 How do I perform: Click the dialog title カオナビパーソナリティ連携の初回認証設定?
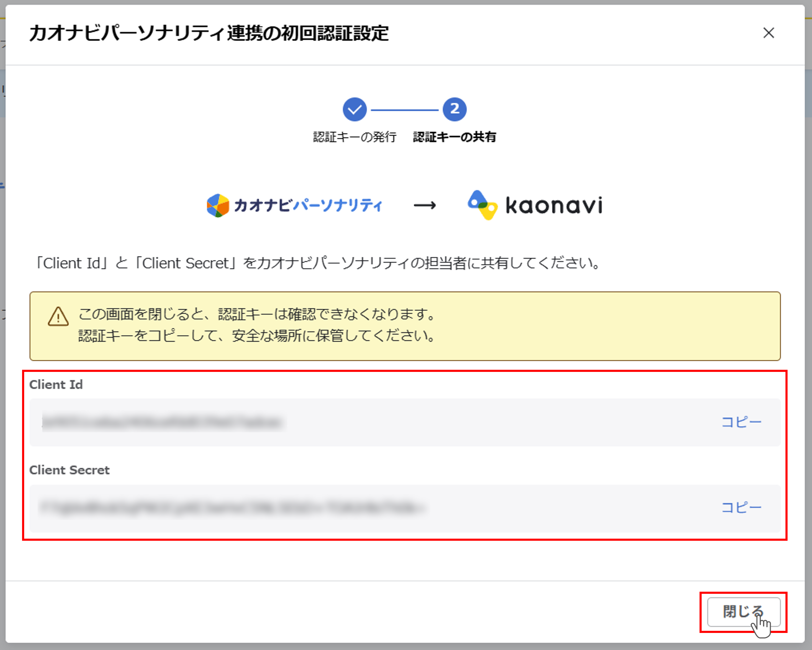click(209, 33)
